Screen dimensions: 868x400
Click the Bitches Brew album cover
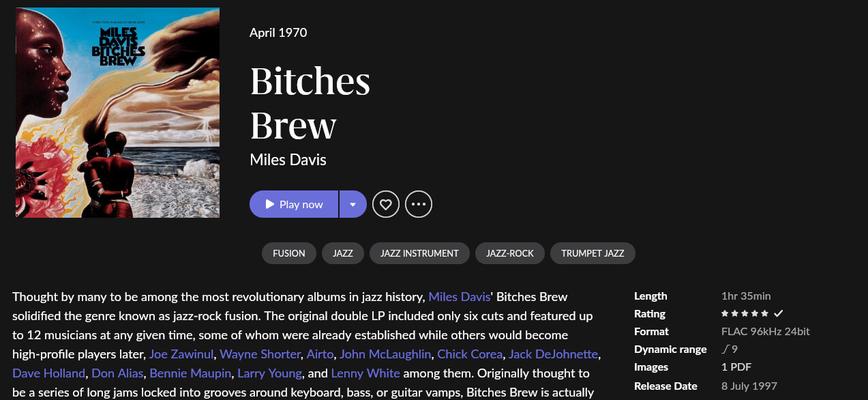tap(117, 112)
